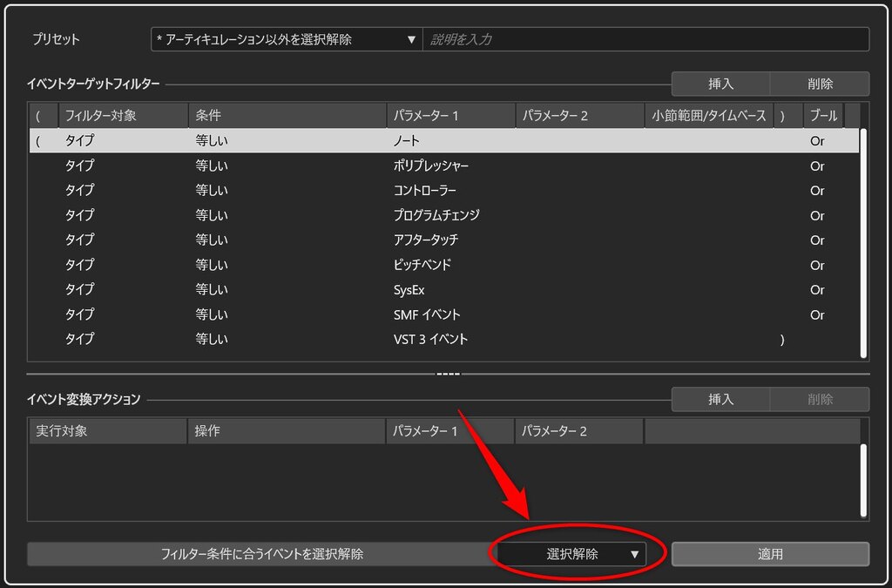Select the ポリプレッシャー parameter cell
The image size is (892, 588).
tap(430, 166)
